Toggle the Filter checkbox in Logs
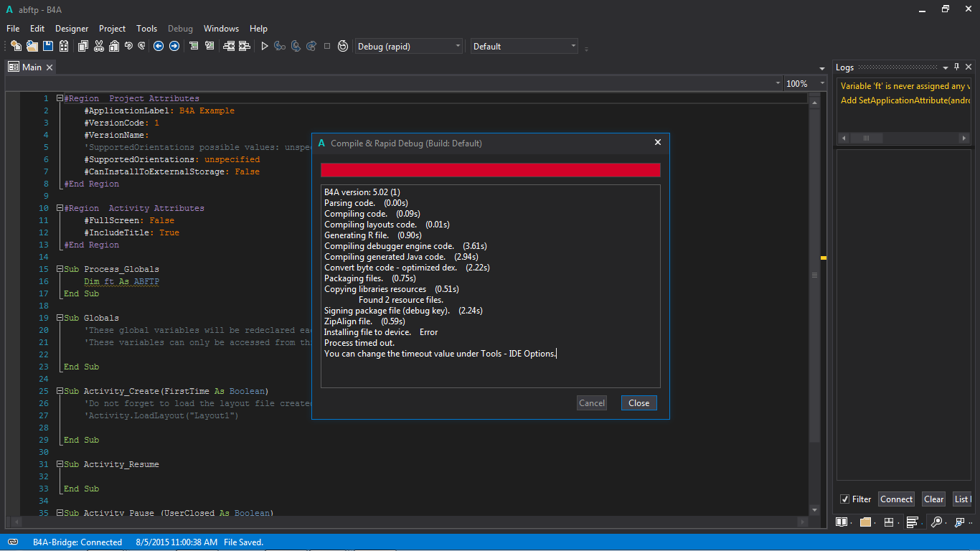This screenshot has width=980, height=551. pyautogui.click(x=844, y=499)
